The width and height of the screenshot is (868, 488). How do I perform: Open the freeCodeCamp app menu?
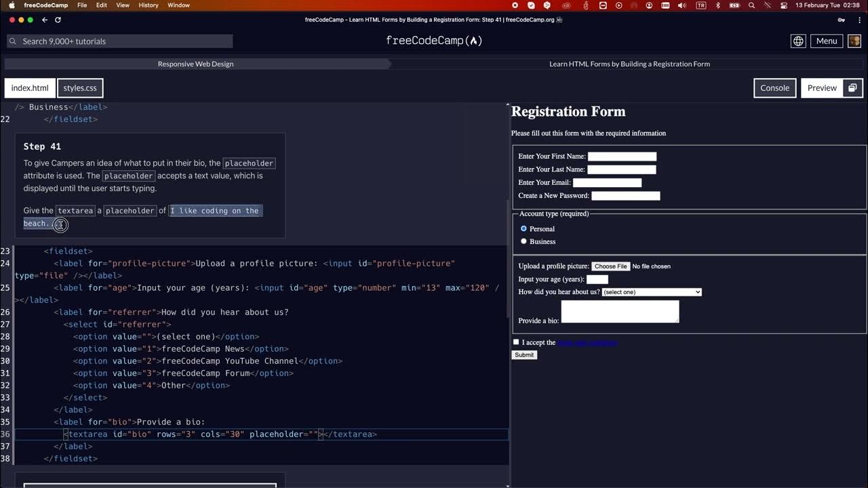[45, 5]
